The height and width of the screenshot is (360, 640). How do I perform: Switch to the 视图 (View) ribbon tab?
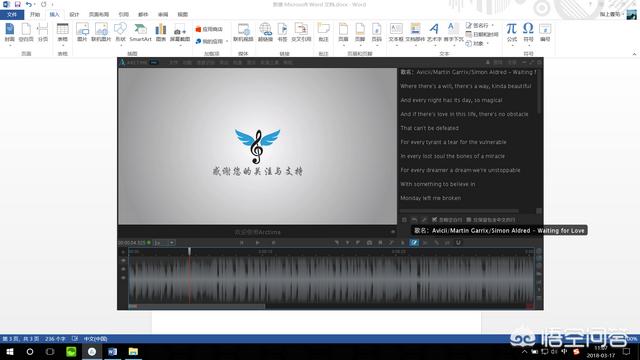182,14
